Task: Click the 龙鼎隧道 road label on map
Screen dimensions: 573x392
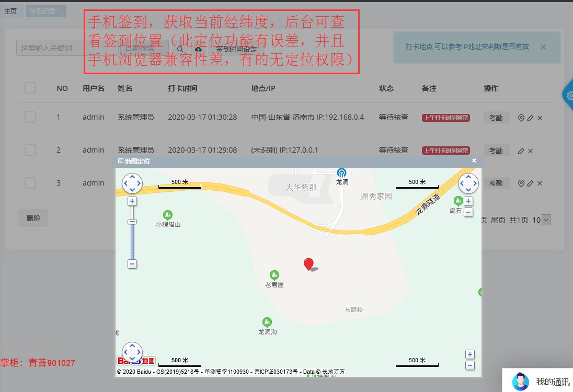Action: [428, 204]
